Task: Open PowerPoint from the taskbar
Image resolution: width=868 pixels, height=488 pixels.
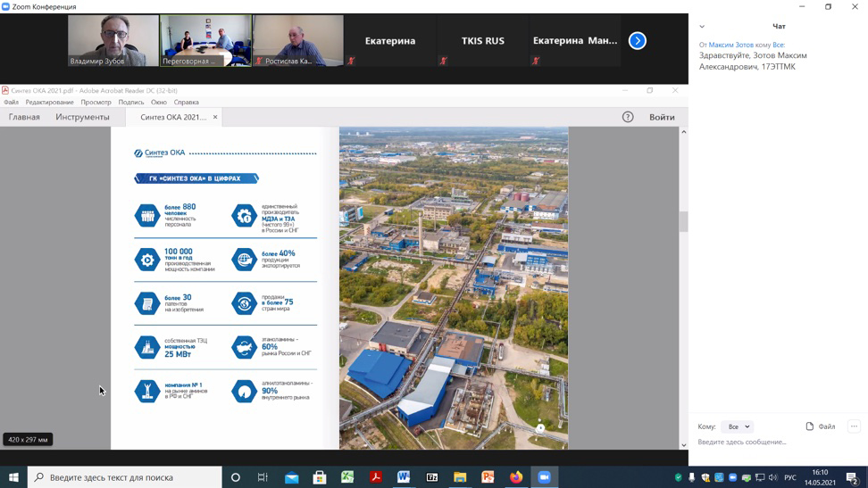Action: (488, 477)
